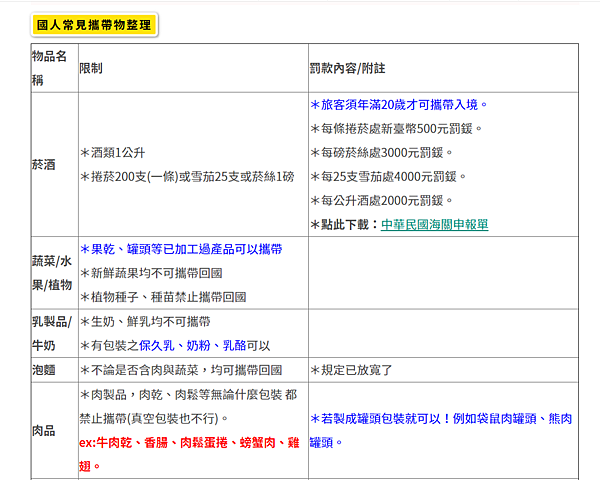This screenshot has height=480, width=600.
Task: Click the 蔬菜/水果/植物 row label
Action: point(52,273)
